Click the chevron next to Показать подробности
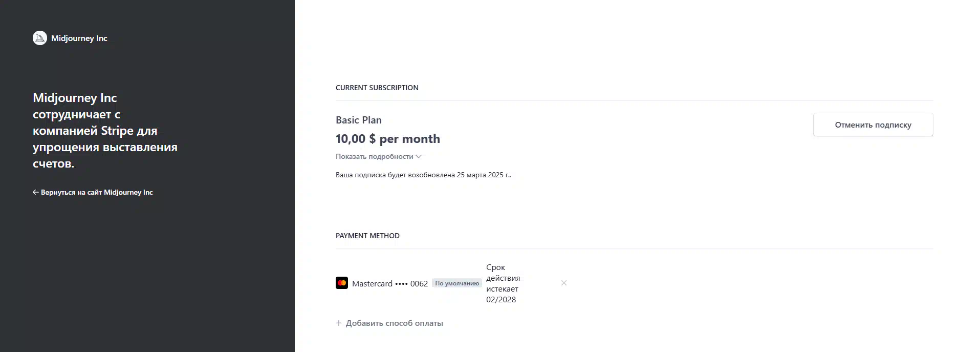The image size is (980, 352). [419, 156]
